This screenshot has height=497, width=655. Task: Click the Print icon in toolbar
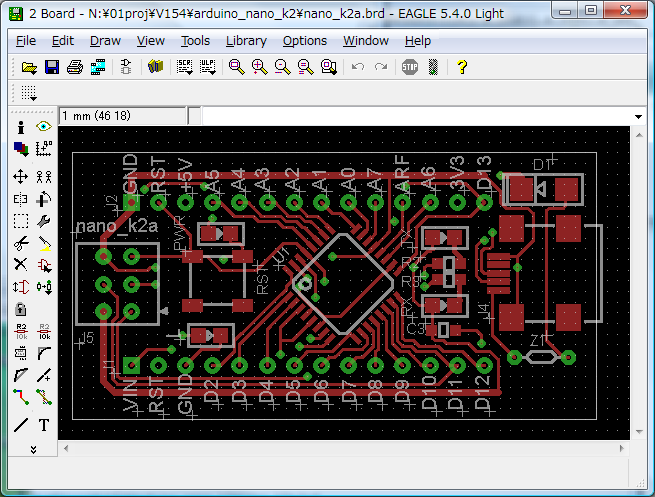click(74, 67)
